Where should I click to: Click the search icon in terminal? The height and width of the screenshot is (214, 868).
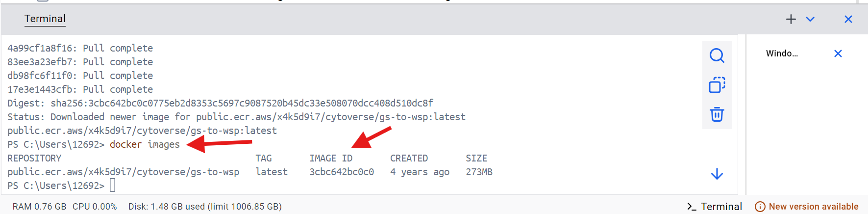tap(717, 55)
